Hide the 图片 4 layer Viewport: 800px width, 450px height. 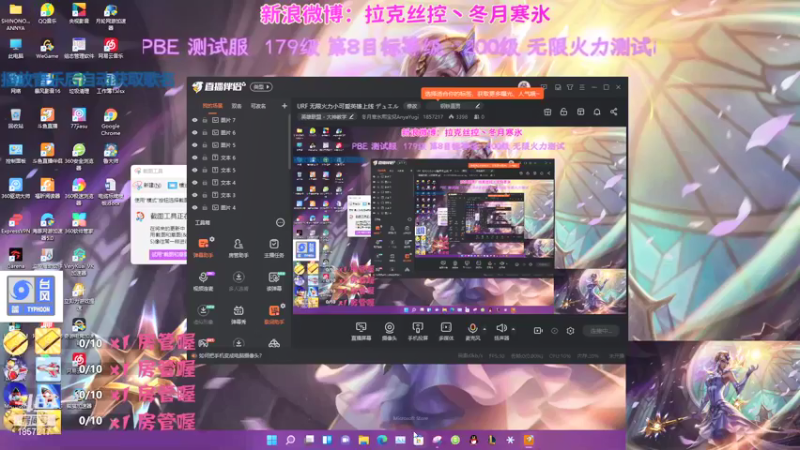point(194,208)
